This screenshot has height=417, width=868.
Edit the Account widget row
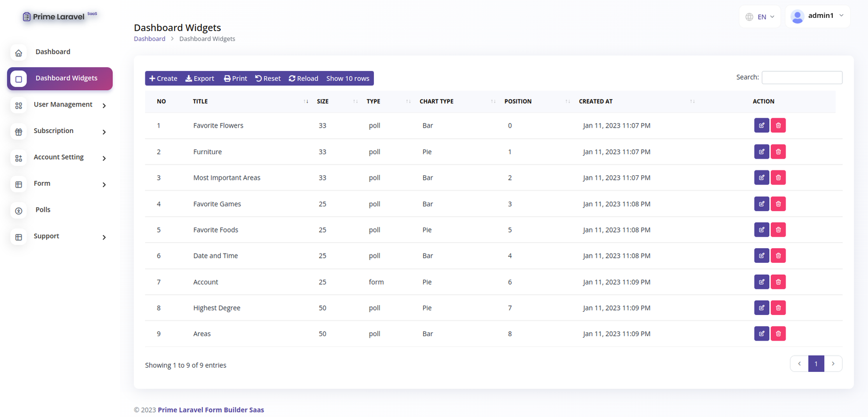click(x=761, y=282)
